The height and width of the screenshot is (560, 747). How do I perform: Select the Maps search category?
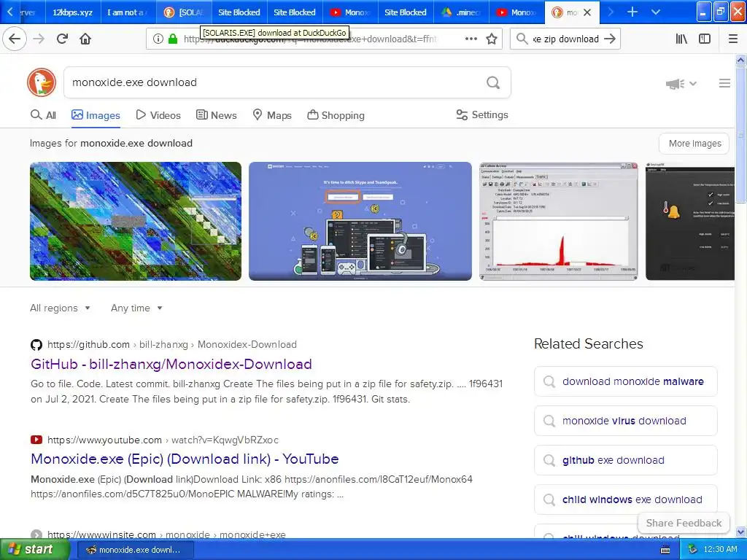click(x=272, y=115)
